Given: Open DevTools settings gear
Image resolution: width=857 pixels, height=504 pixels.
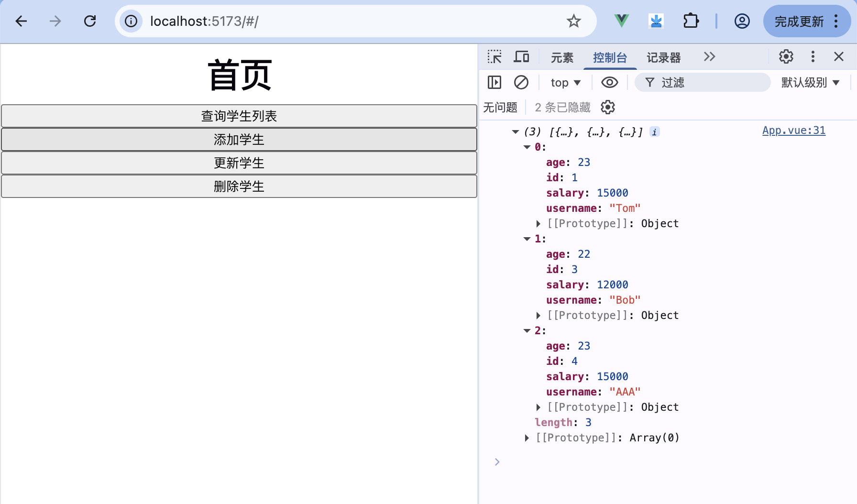Looking at the screenshot, I should tap(786, 57).
